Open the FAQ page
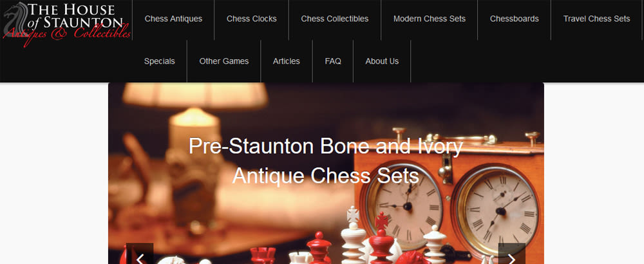This screenshot has width=644, height=264. click(333, 61)
